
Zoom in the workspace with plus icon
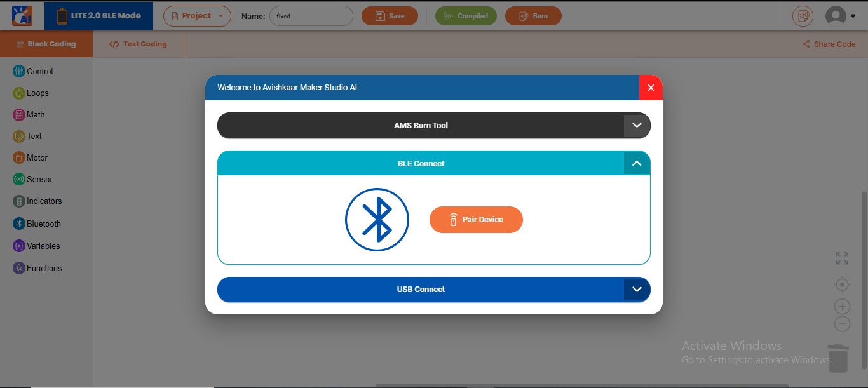point(842,307)
